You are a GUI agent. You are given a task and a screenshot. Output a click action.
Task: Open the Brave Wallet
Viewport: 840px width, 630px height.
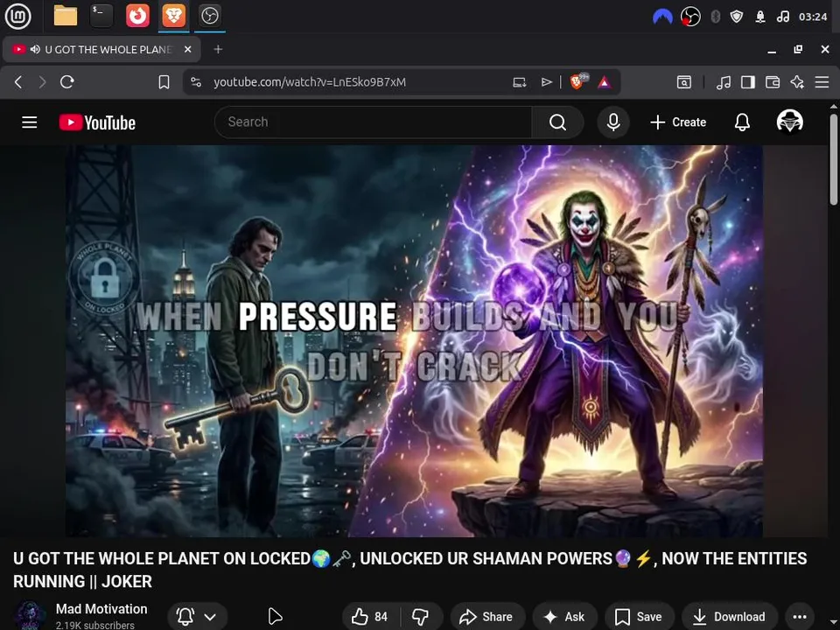pos(773,82)
